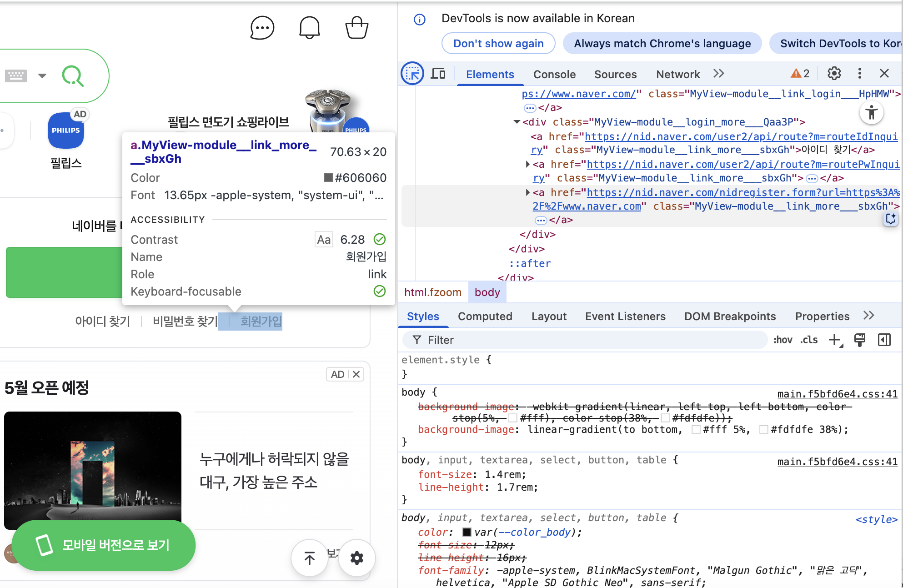Add a new style rule
Screen dimensions: 903x588
[x=835, y=340]
